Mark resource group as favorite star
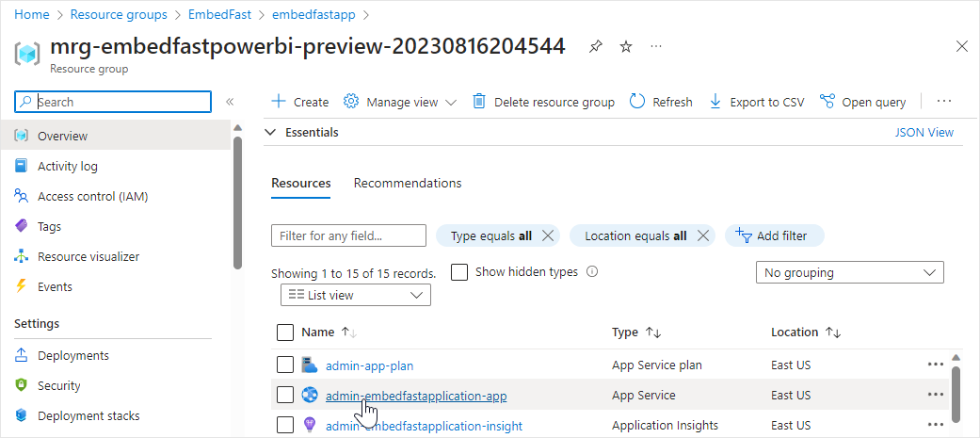The width and height of the screenshot is (980, 438). point(626,46)
